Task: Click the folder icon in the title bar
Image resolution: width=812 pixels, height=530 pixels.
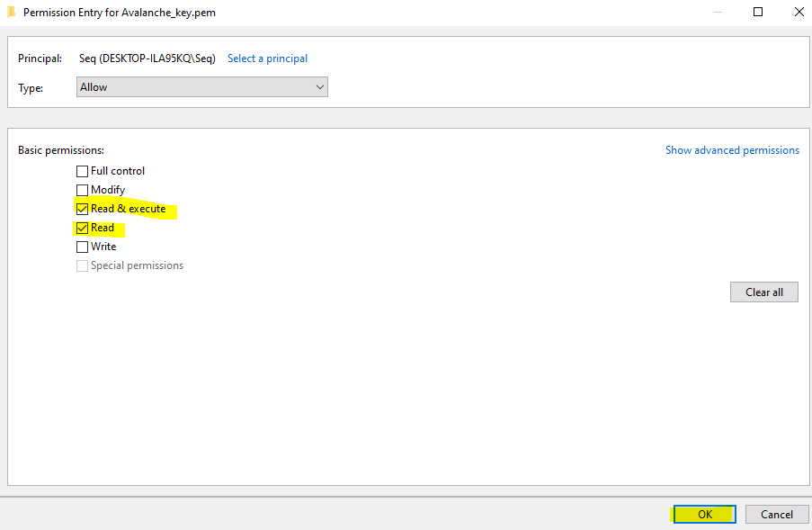Action: [11, 13]
